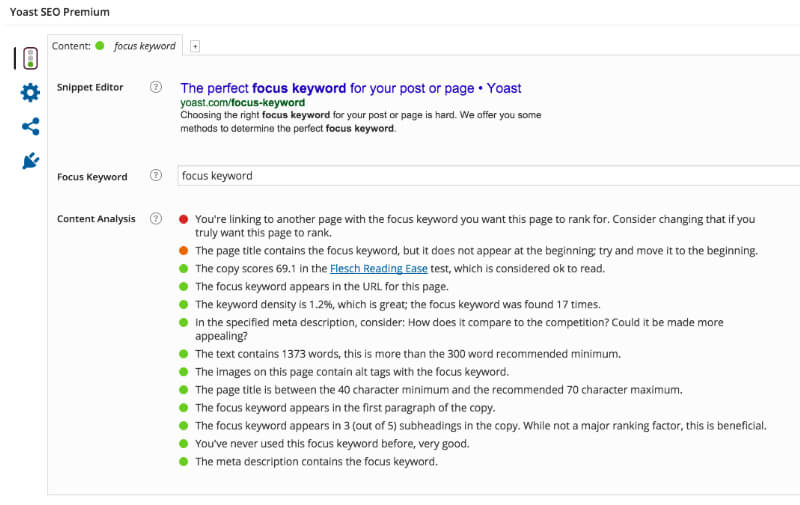Click green bullet beside 'appears in the URL' line
The height and width of the screenshot is (505, 800).
click(x=184, y=287)
